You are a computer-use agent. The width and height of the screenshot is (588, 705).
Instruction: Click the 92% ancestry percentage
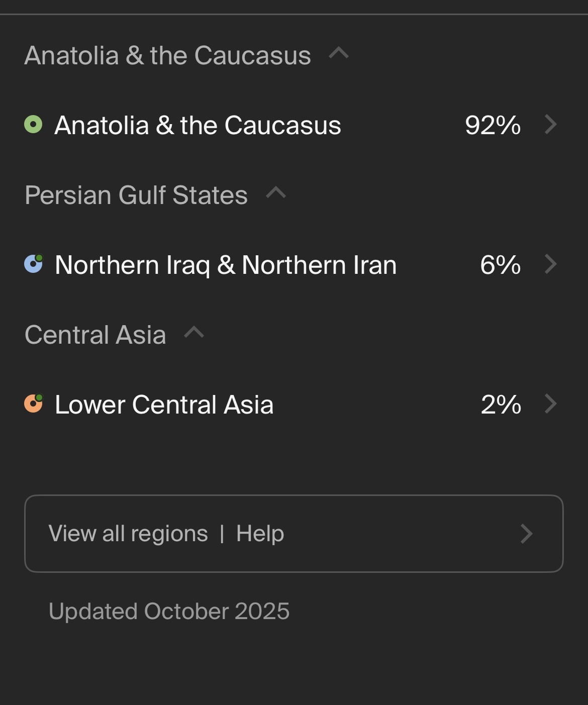pos(493,125)
